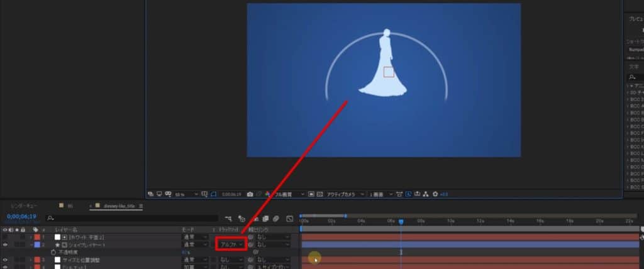
Task: Click exposure value +0.0 in viewer
Action: tap(444, 194)
